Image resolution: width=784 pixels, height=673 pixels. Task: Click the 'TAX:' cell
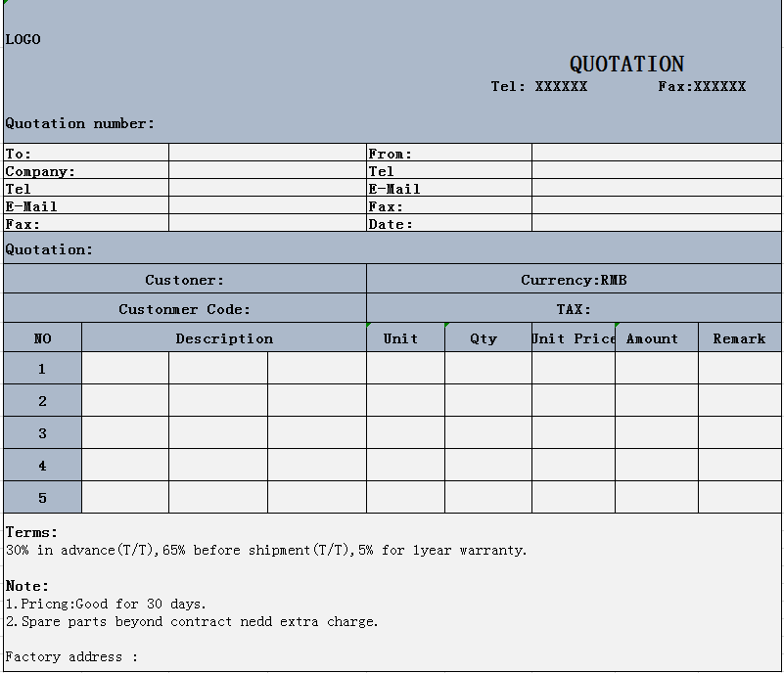pos(574,308)
